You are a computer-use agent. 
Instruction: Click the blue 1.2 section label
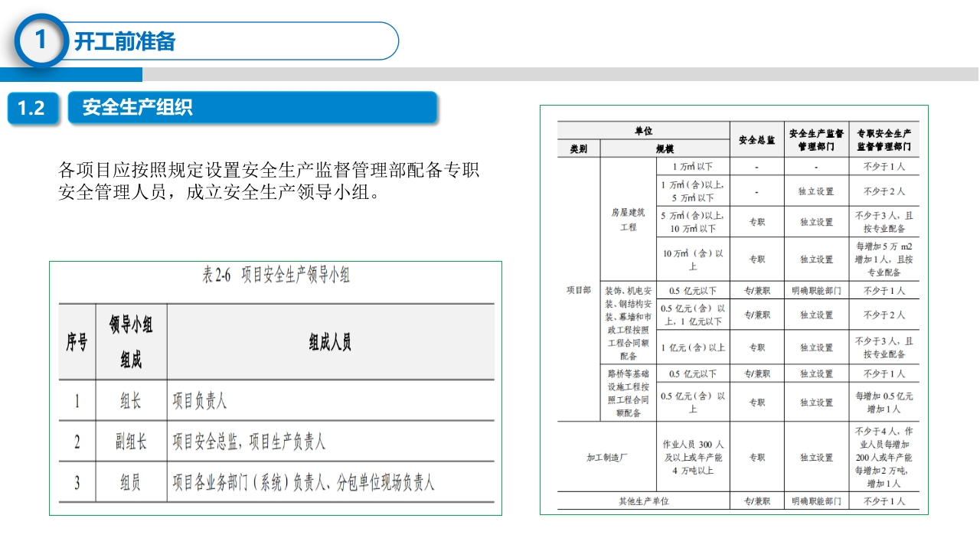(31, 109)
